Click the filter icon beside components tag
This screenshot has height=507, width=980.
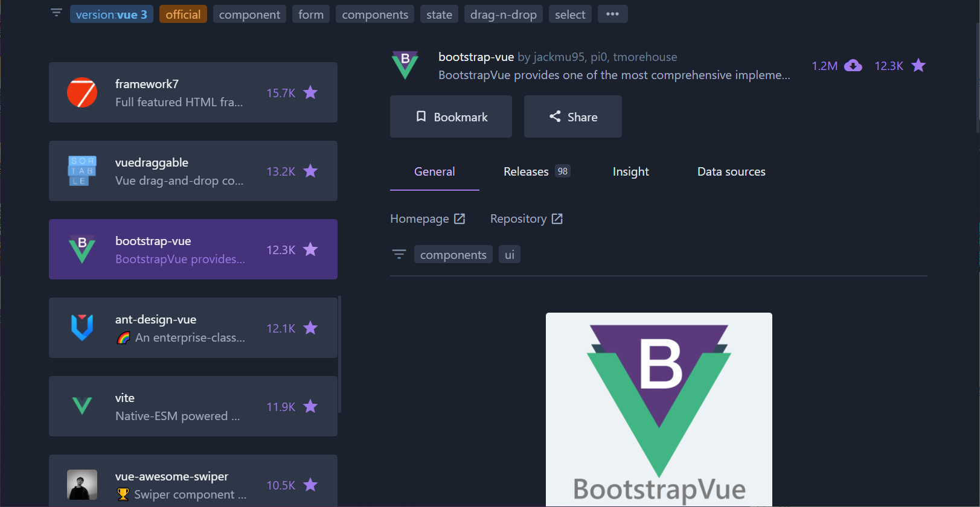(x=399, y=254)
